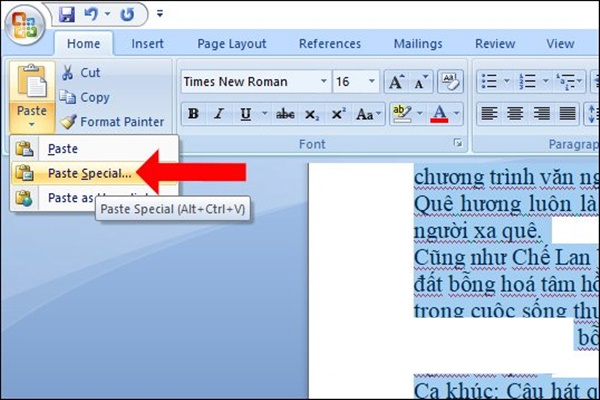Grow the font size

(396, 82)
